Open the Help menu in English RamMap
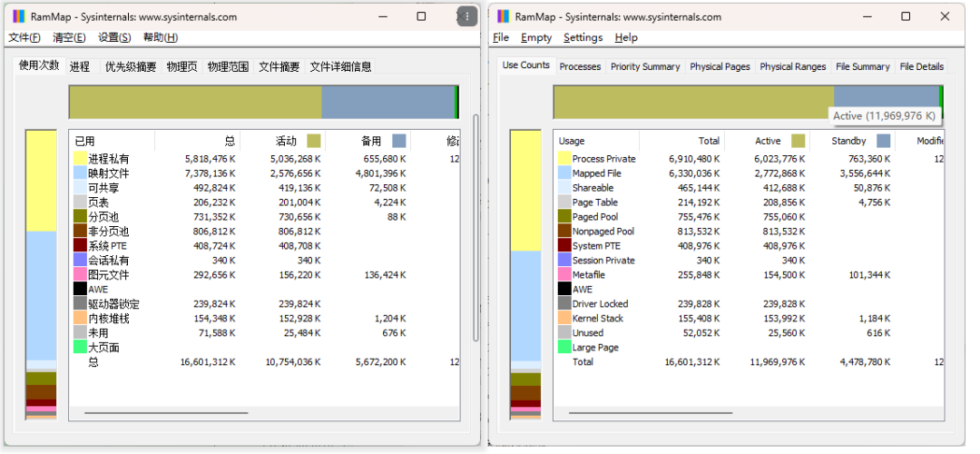 [626, 37]
